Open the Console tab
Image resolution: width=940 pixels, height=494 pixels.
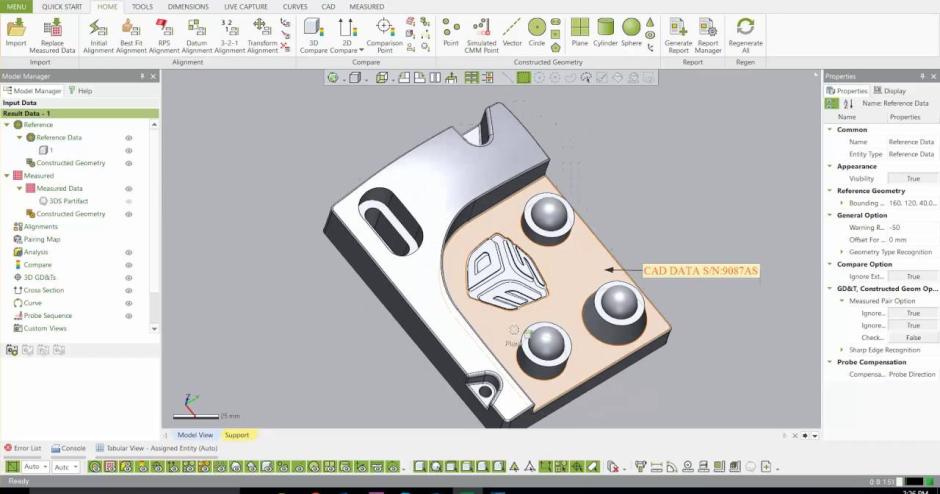(x=68, y=448)
